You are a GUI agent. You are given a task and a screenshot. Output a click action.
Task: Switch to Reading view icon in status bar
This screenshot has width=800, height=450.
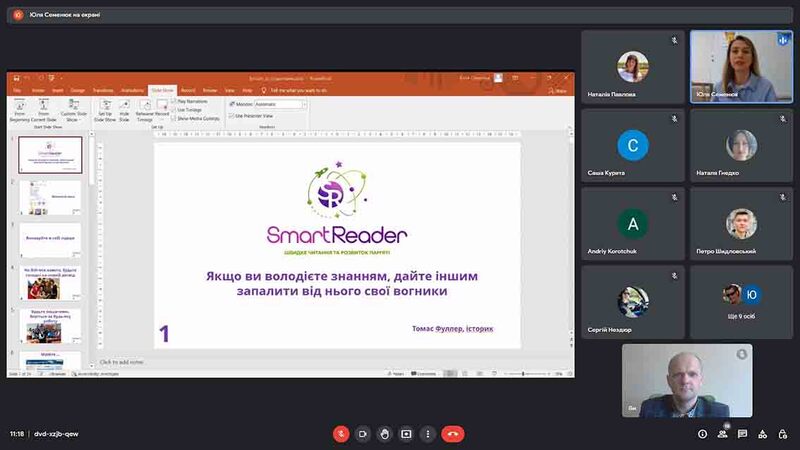480,373
